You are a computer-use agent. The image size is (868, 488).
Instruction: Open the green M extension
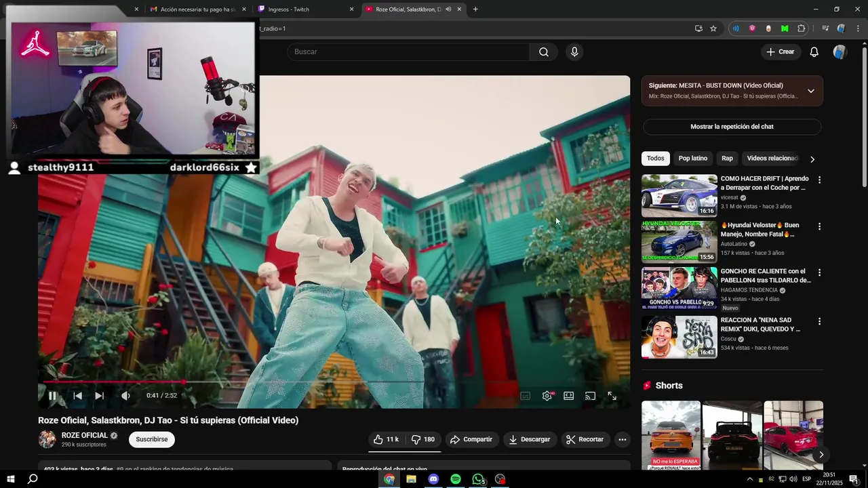(x=785, y=28)
